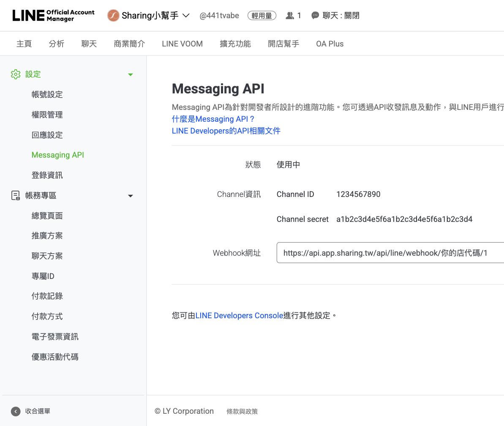Click the @441tvabe account ID
Viewport: 504px width, 426px height.
pyautogui.click(x=219, y=16)
